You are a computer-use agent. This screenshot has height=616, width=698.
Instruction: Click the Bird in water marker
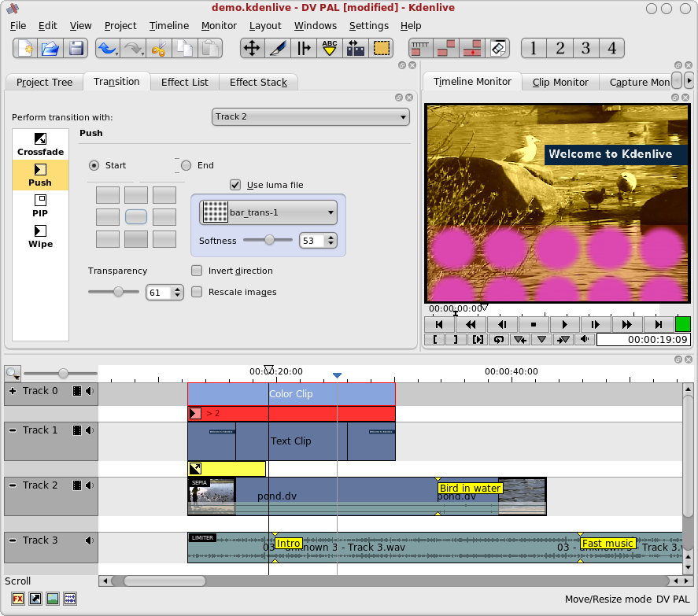tap(470, 489)
